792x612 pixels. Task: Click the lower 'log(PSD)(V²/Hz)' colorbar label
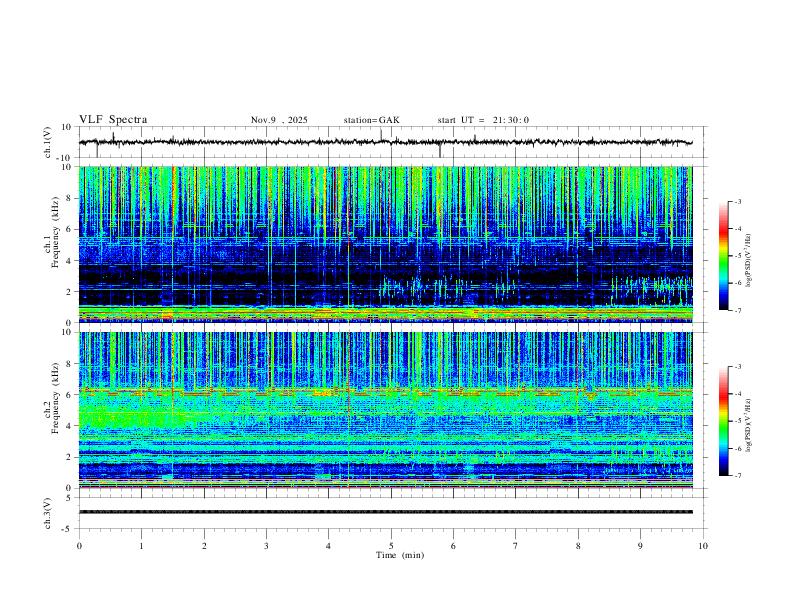(x=749, y=425)
